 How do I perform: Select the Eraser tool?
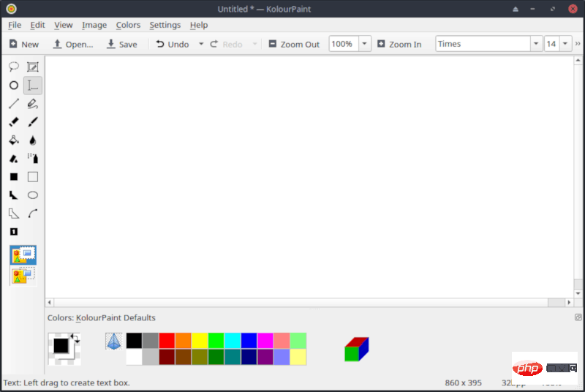pos(14,121)
